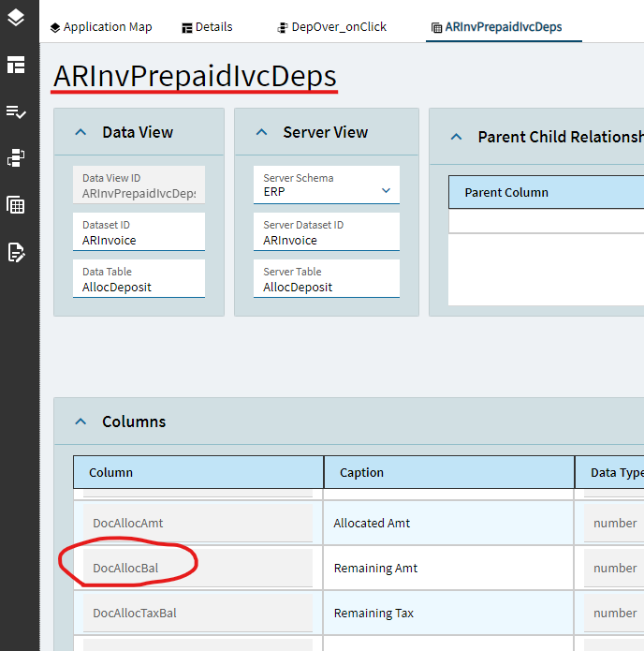Click the edit document sidebar icon
Image resolution: width=644 pixels, height=651 pixels.
pos(16,251)
